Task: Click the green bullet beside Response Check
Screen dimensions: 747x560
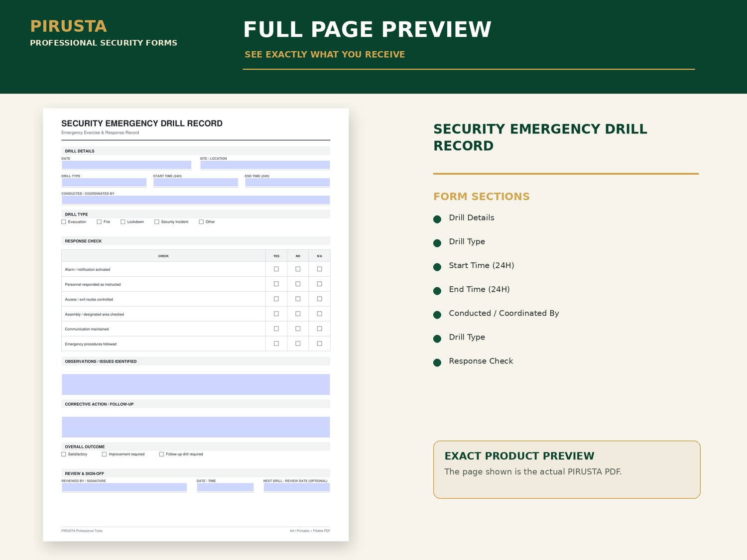Action: click(437, 362)
